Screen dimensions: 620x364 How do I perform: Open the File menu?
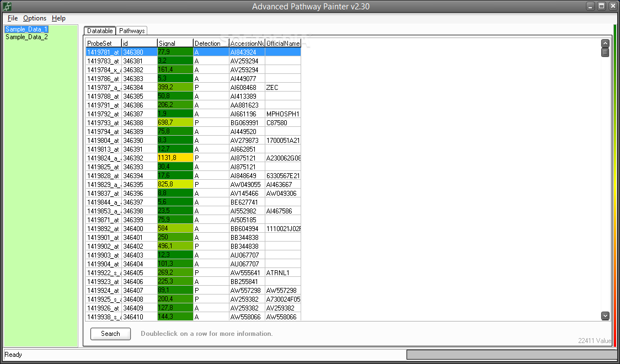click(x=13, y=18)
